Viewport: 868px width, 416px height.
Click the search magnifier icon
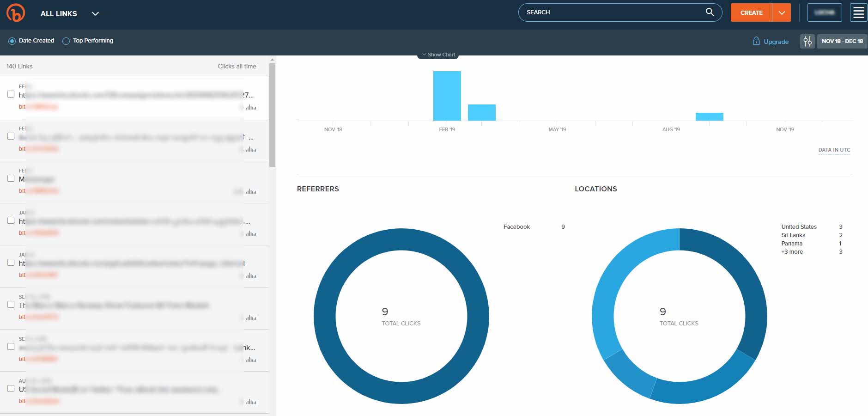click(710, 12)
